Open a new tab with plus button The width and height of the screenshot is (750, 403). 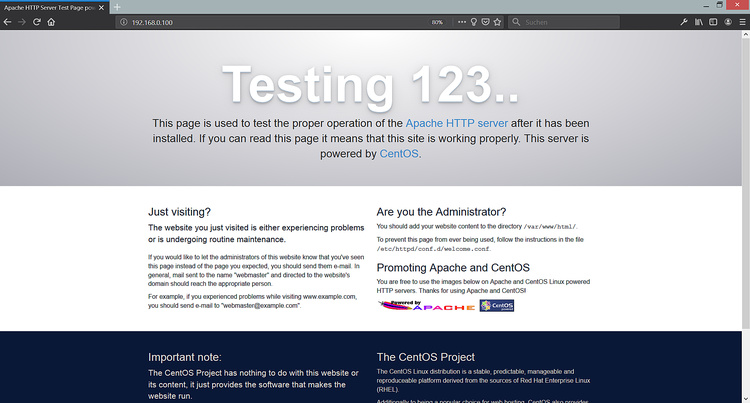pyautogui.click(x=117, y=7)
